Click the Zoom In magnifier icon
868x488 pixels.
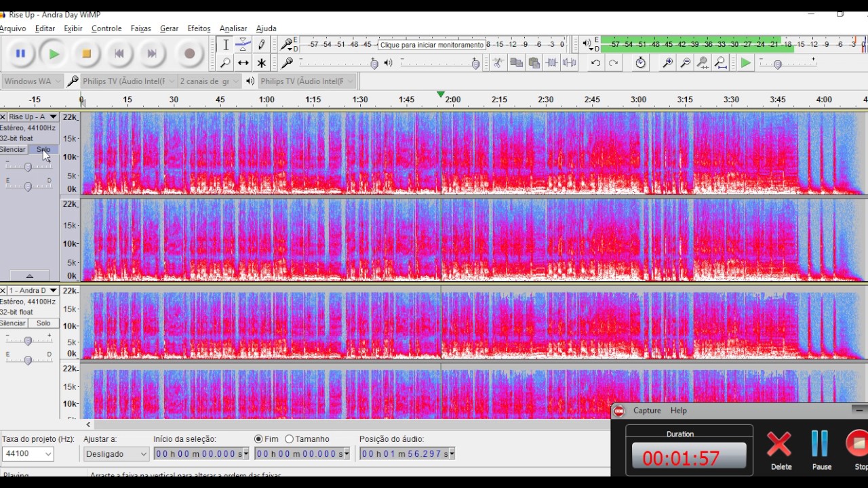pyautogui.click(x=667, y=63)
